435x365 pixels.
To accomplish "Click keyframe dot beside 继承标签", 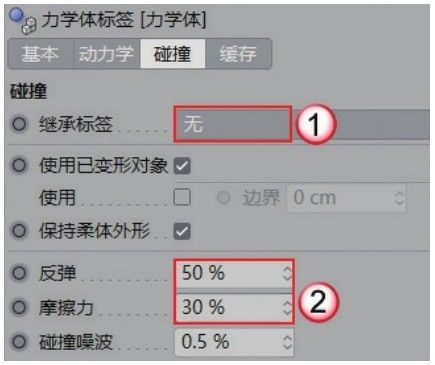I will tap(19, 124).
